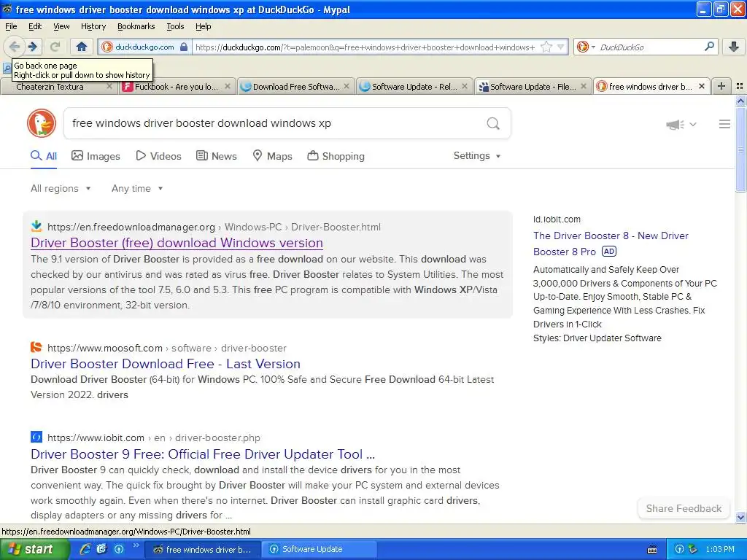Click the taskbar keyboard tray icon
The height and width of the screenshot is (560, 747).
tap(652, 550)
